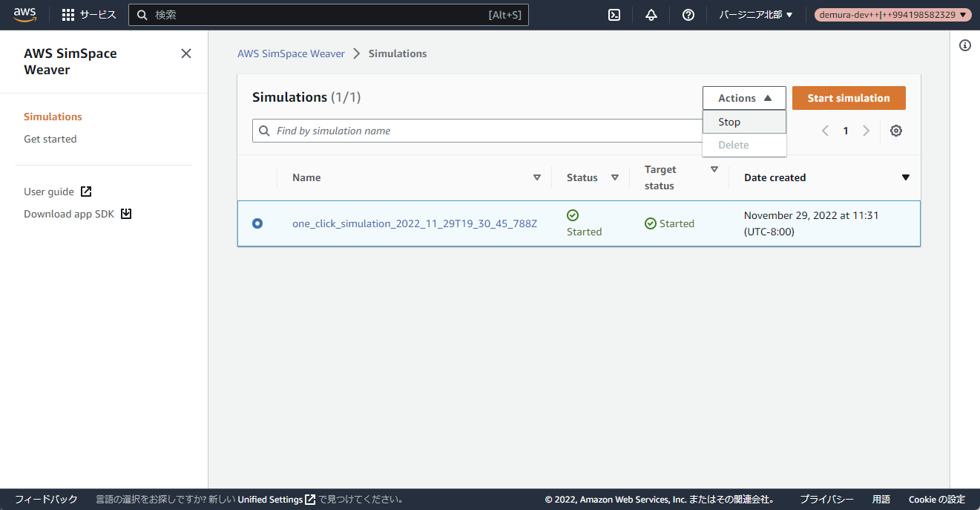Collapse the open Actions dropdown
980x510 pixels.
click(743, 97)
